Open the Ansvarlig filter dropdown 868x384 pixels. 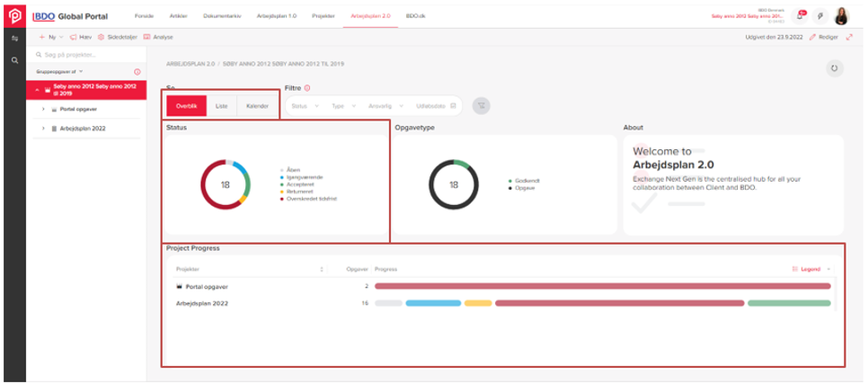tap(385, 106)
